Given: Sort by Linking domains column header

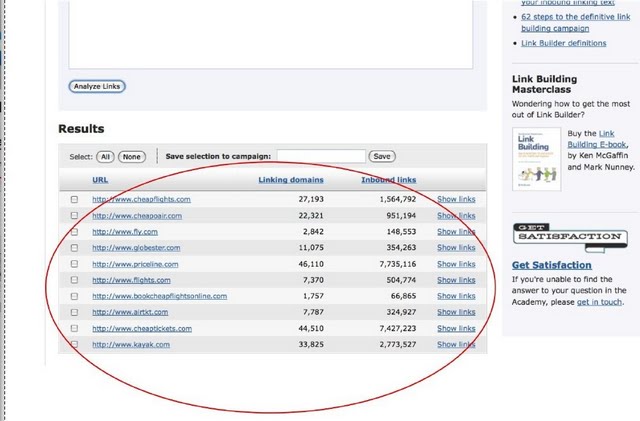Looking at the screenshot, I should [291, 180].
